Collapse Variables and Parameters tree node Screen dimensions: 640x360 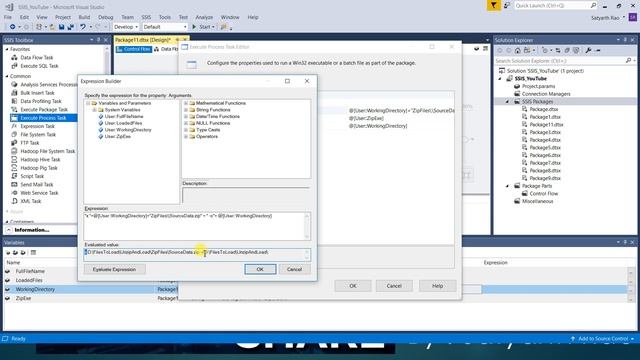pos(88,103)
